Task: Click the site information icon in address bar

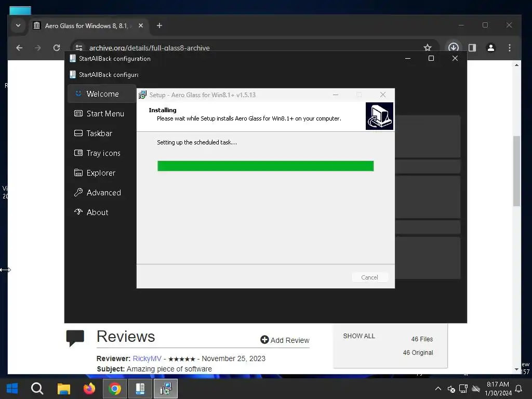Action: [79, 48]
